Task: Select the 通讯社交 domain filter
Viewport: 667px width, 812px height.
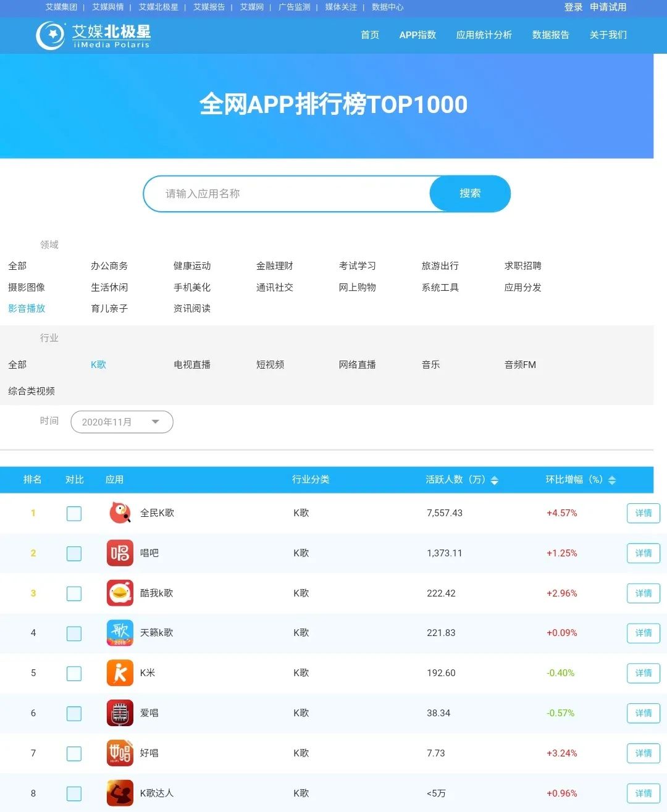Action: [x=275, y=288]
